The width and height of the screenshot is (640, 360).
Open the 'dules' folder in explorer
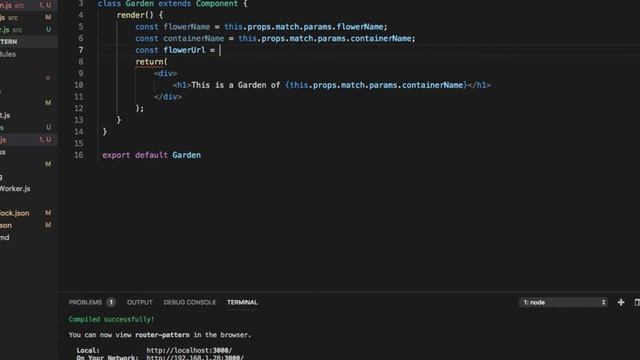click(8, 54)
